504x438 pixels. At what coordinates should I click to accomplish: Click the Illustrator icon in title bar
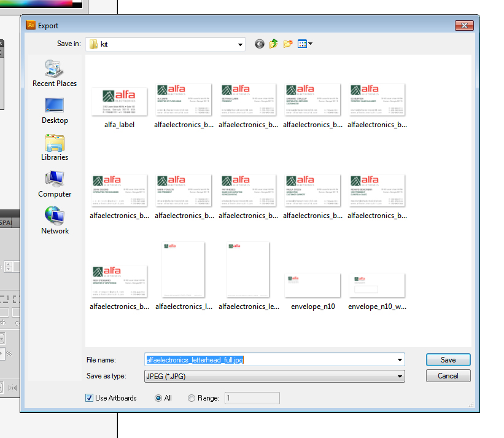coord(31,25)
